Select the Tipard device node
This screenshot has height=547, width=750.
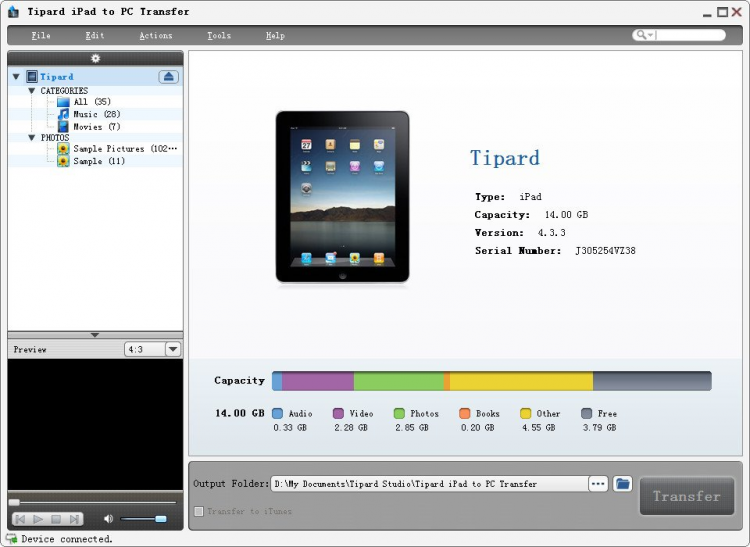[57, 77]
